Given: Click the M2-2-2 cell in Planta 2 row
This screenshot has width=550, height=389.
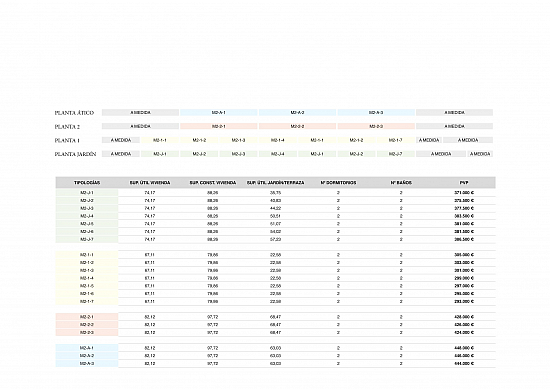Looking at the screenshot, I should tap(297, 126).
